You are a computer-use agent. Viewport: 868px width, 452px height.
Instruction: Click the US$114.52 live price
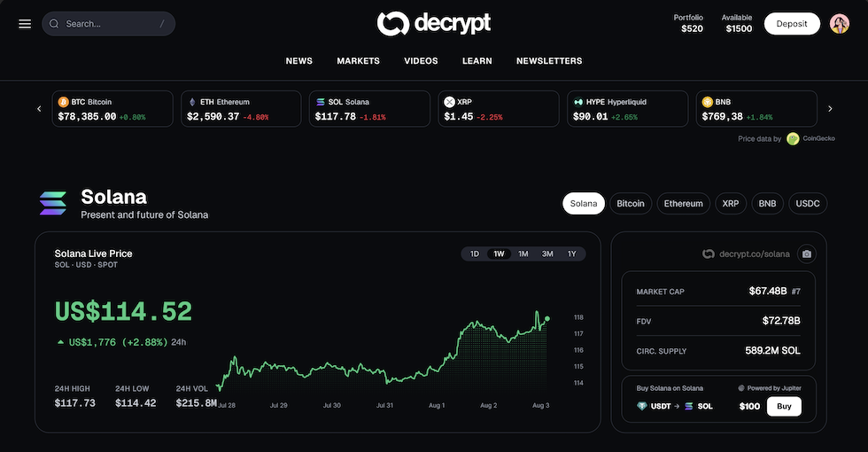click(x=123, y=311)
